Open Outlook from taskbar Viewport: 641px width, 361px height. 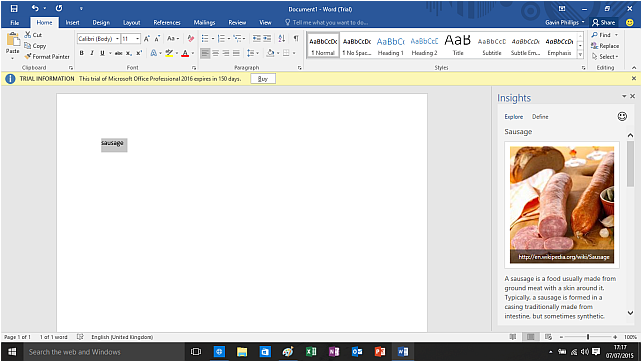pos(357,352)
